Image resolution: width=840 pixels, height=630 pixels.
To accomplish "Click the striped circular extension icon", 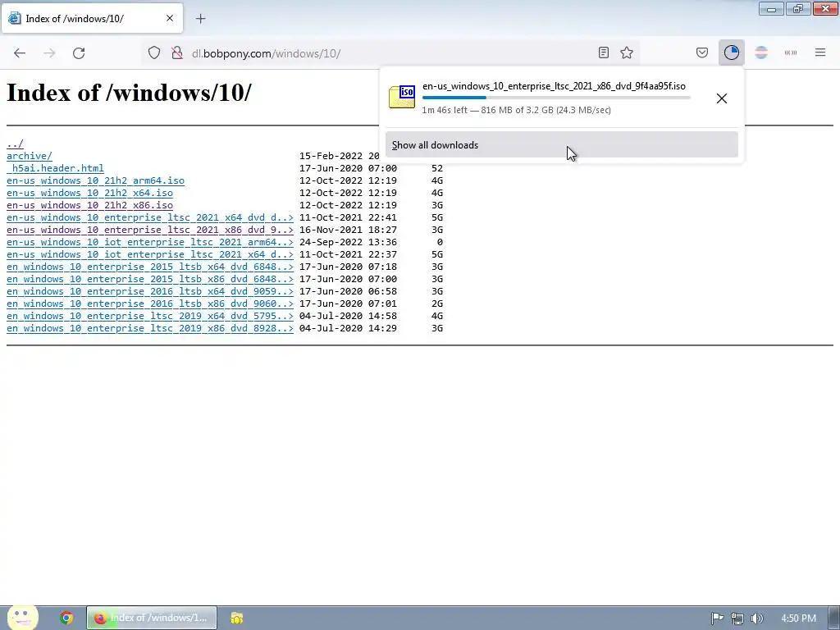I will [761, 52].
